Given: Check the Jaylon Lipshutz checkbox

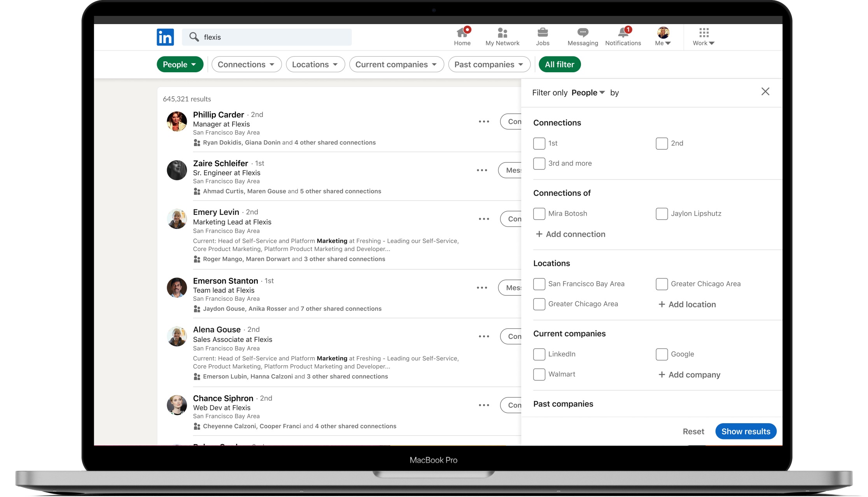Looking at the screenshot, I should [661, 214].
